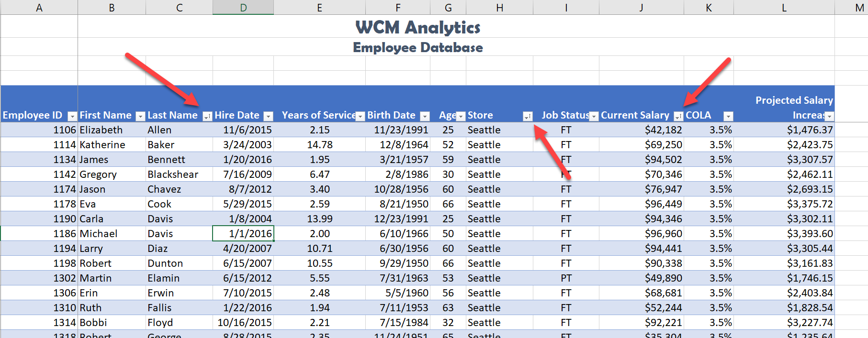The image size is (868, 338).
Task: Select the Current Salary header cell
Action: click(642, 104)
